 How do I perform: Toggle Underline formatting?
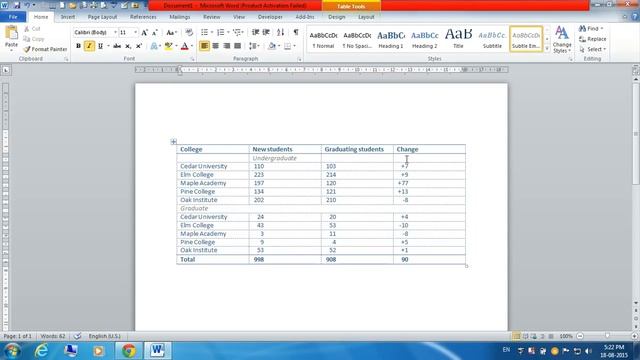[100, 46]
